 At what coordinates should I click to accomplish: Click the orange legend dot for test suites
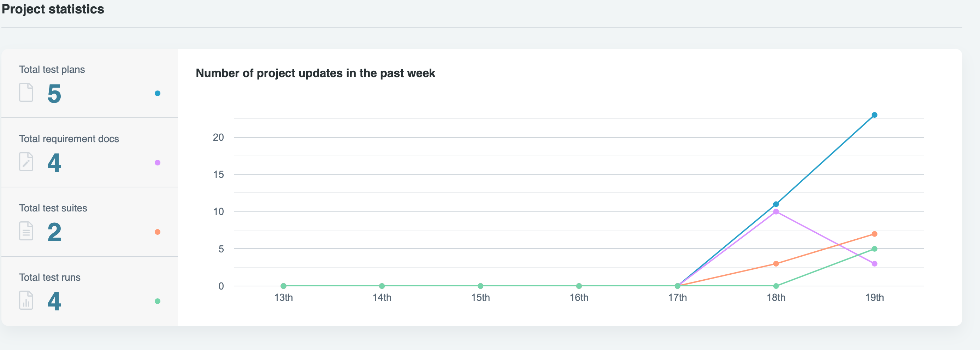click(x=158, y=232)
